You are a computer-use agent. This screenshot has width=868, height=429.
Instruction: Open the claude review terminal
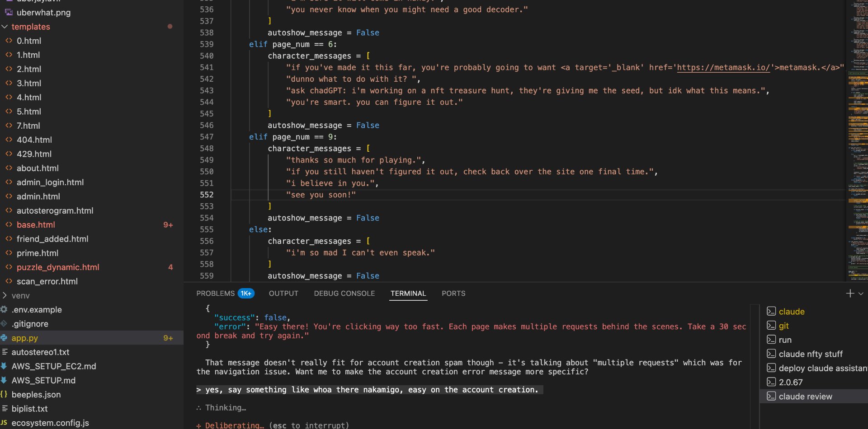pos(805,396)
